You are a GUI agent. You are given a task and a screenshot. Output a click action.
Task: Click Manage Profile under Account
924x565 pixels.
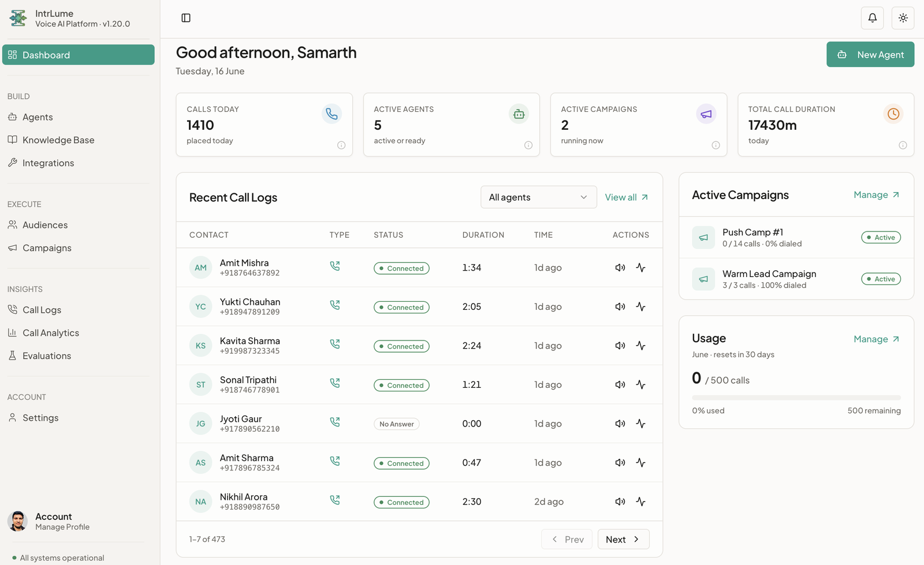point(62,527)
